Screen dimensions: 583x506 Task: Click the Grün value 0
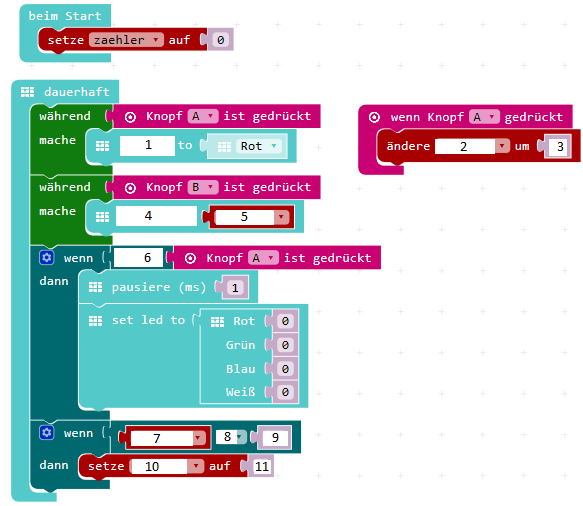(285, 345)
